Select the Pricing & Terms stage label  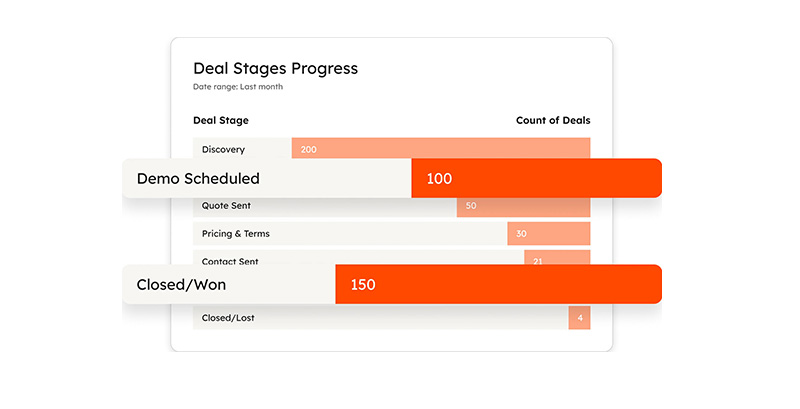coord(235,234)
